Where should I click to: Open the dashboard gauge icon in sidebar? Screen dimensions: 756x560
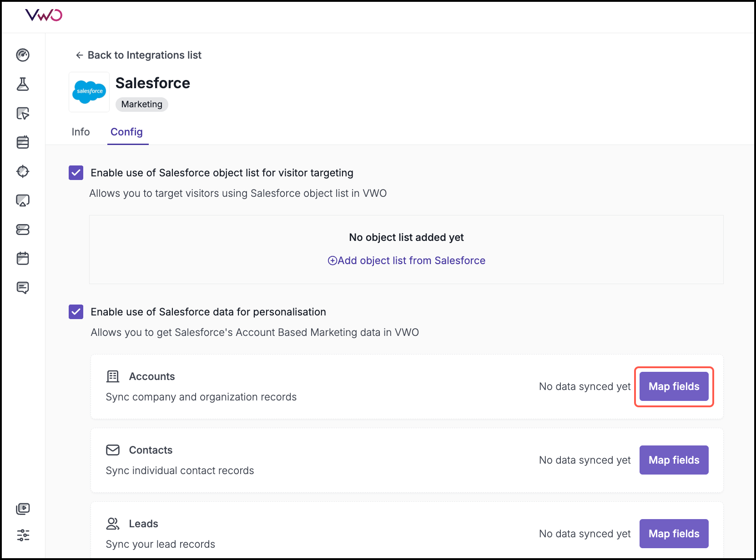tap(23, 55)
